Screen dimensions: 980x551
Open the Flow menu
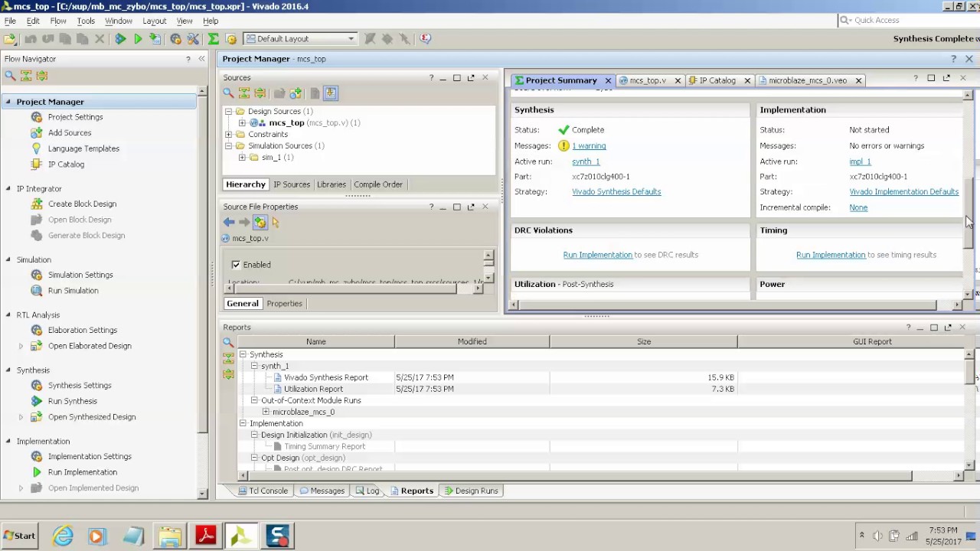click(x=58, y=21)
